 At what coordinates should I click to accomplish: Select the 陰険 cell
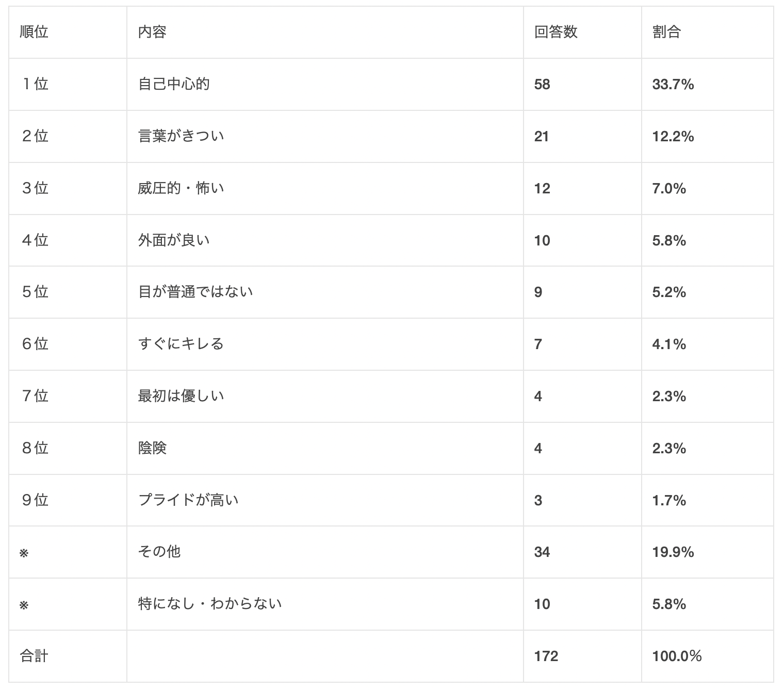click(x=152, y=448)
